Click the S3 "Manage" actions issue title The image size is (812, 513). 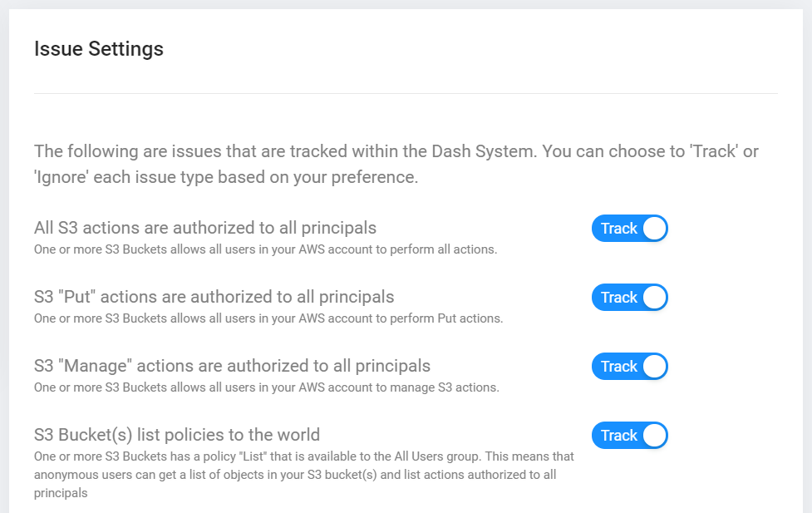click(x=232, y=365)
